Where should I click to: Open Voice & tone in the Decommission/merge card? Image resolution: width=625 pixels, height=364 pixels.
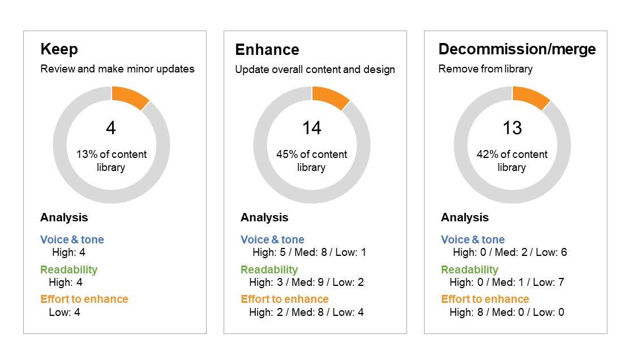click(473, 239)
